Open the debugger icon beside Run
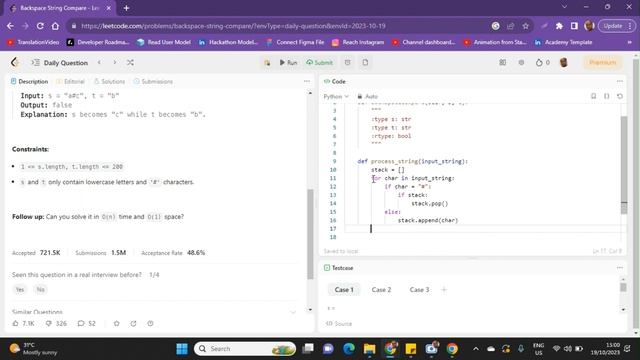The height and width of the screenshot is (360, 640). [x=267, y=62]
